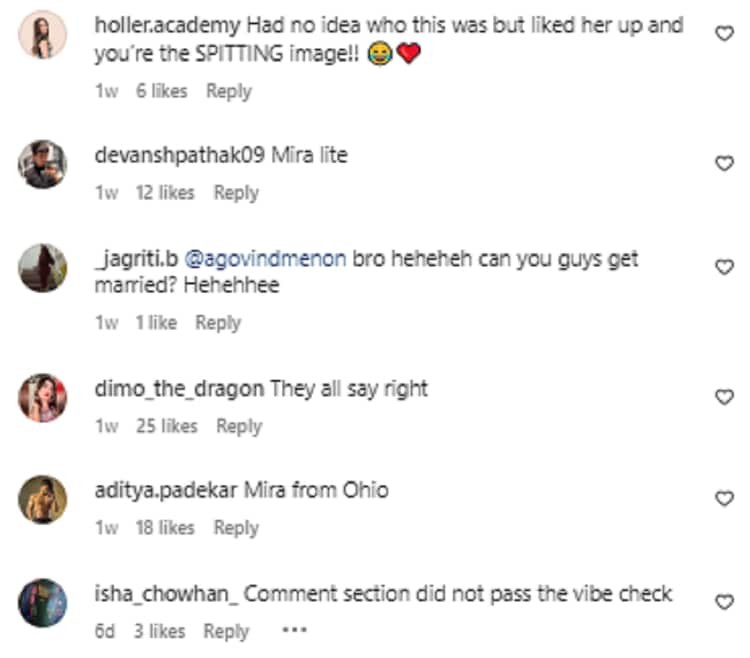View 18 likes on aditya.padekar's comment
Screen dimensions: 750x658
click(x=165, y=528)
